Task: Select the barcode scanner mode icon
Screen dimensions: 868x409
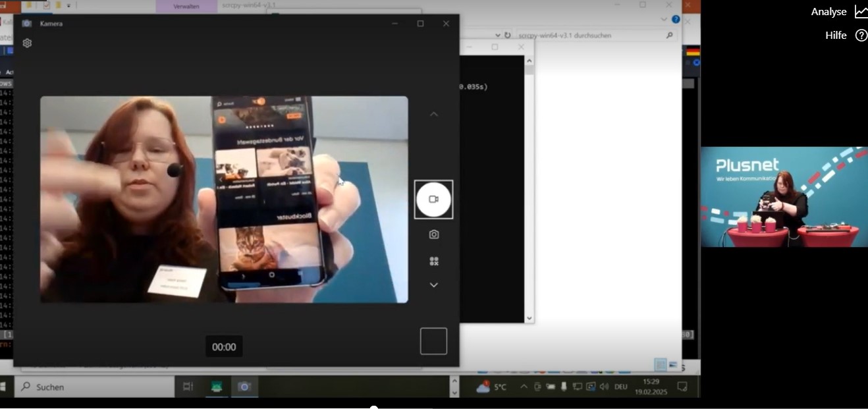Action: click(x=433, y=261)
